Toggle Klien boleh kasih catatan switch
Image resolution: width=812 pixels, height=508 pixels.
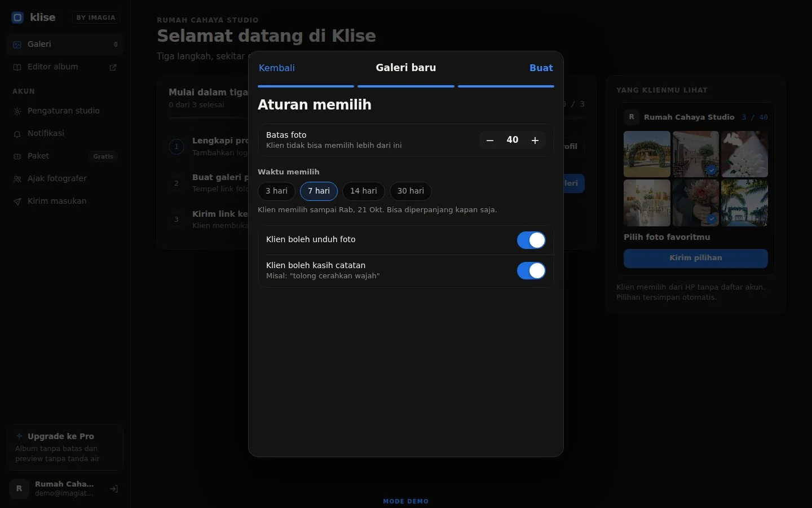pyautogui.click(x=531, y=271)
